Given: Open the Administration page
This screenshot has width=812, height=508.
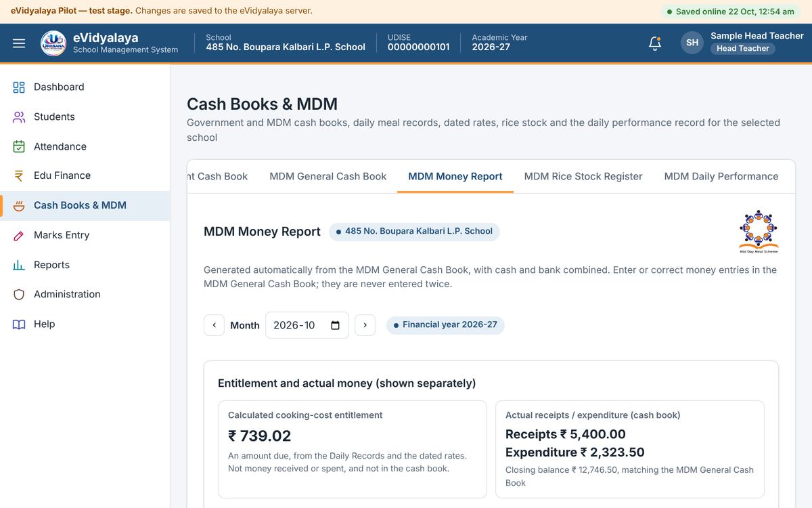Looking at the screenshot, I should [85, 295].
